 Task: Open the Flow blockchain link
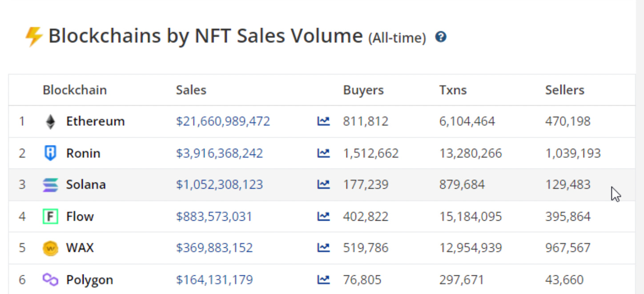pos(80,216)
